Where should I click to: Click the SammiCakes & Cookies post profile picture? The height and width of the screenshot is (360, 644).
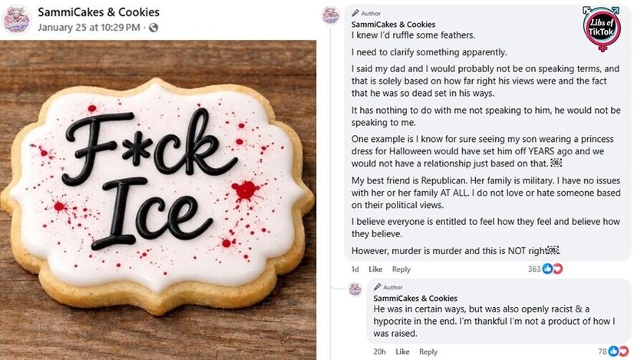tap(17, 19)
